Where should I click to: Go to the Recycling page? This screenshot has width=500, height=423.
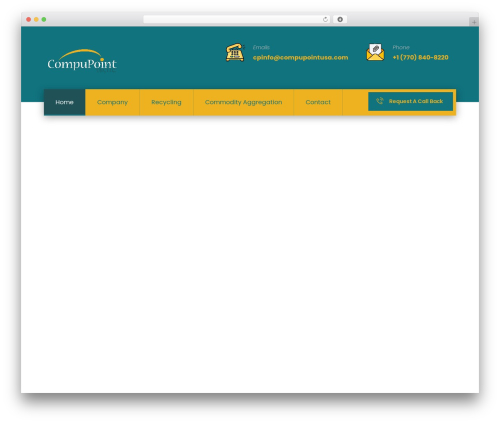coord(166,102)
